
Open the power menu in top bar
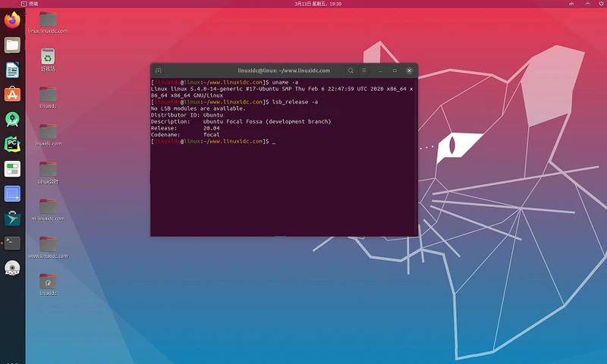[x=601, y=4]
